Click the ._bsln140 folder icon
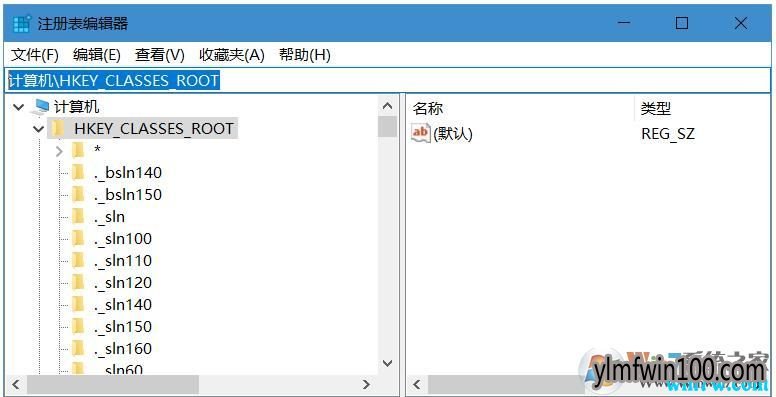 tap(78, 172)
